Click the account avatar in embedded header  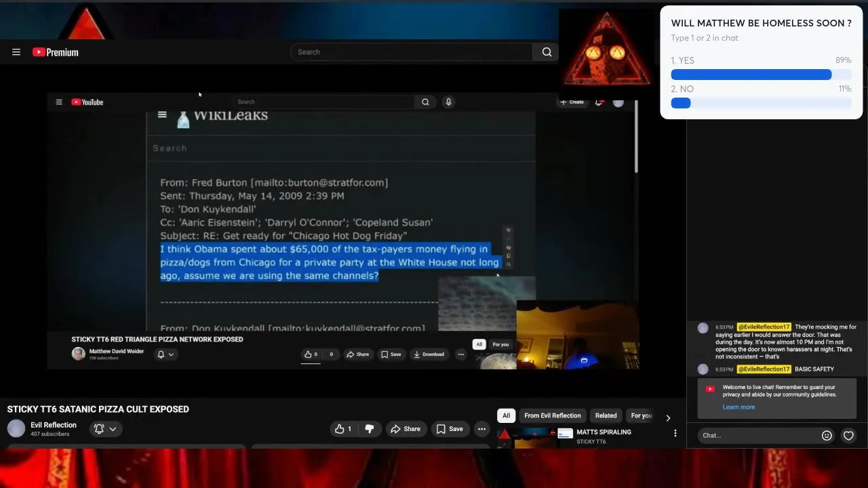618,102
